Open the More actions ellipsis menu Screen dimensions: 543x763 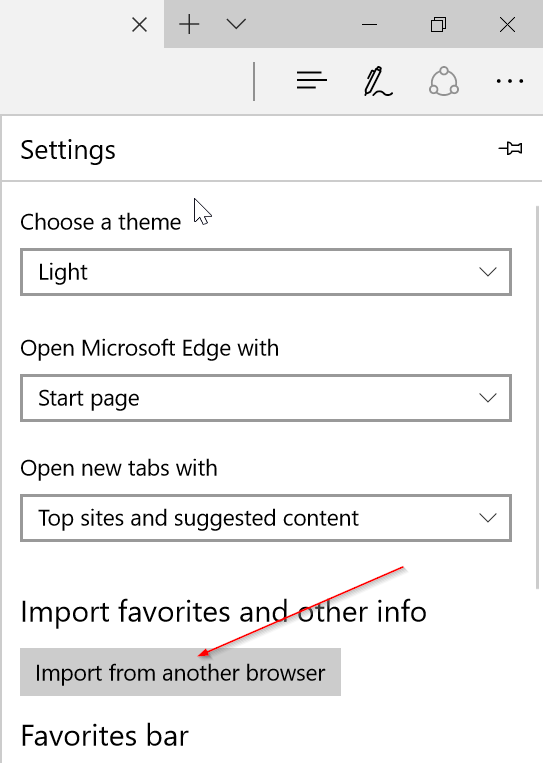point(509,81)
